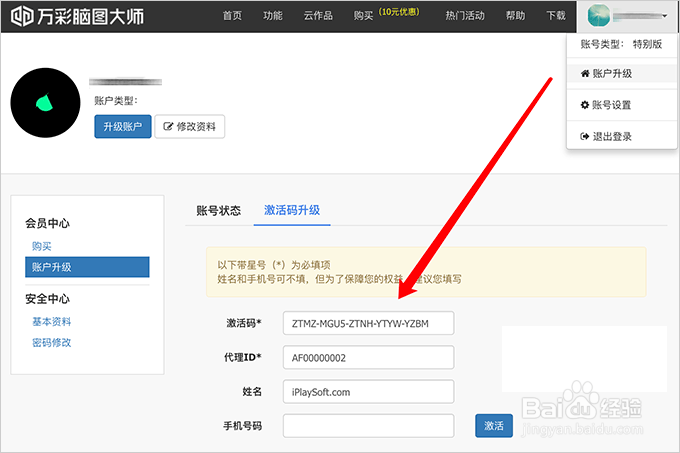Focus the 激活码 input field
The image size is (680, 453).
click(x=369, y=323)
